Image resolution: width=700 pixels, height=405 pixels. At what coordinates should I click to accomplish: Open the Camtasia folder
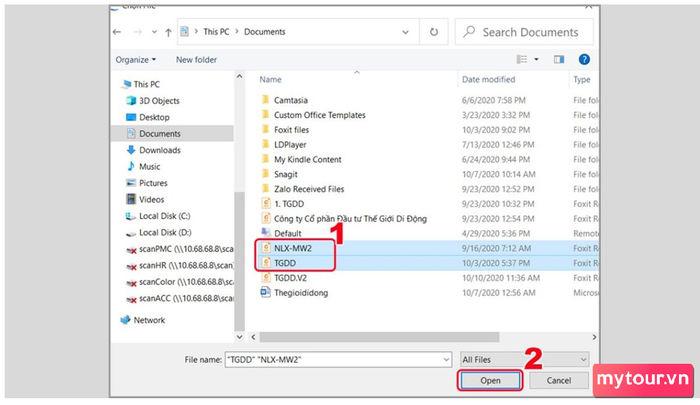click(293, 100)
